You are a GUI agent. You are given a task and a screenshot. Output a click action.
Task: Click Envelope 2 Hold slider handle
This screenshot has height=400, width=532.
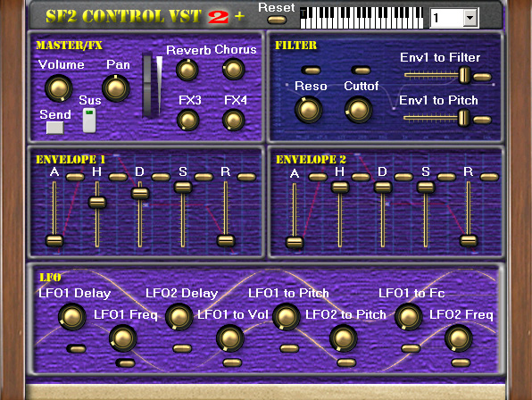pos(339,187)
